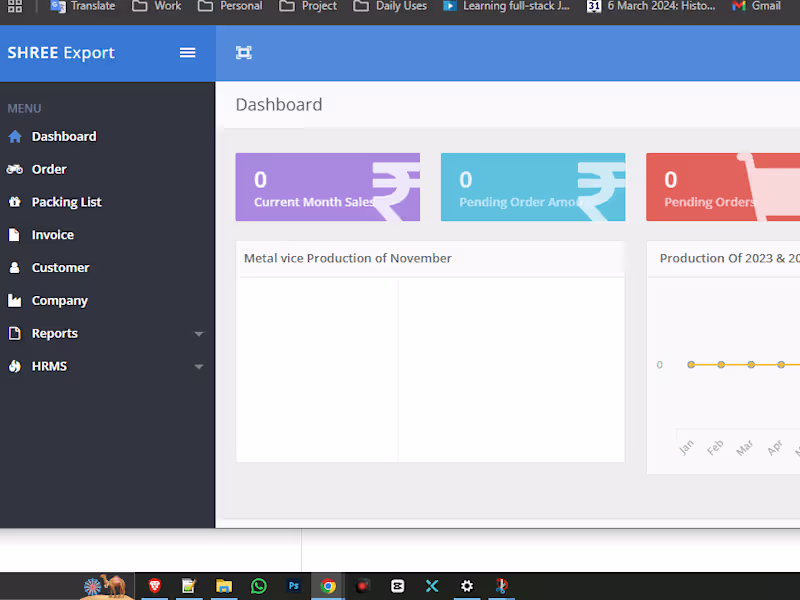Viewport: 800px width, 600px height.
Task: Open Settings gear from the taskbar
Action: [x=467, y=586]
